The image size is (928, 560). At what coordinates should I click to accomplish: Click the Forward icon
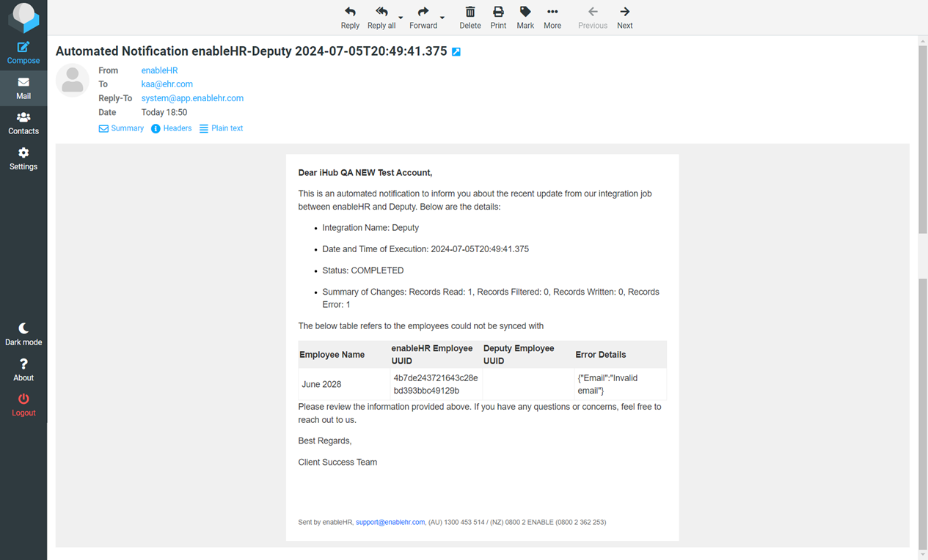point(423,12)
